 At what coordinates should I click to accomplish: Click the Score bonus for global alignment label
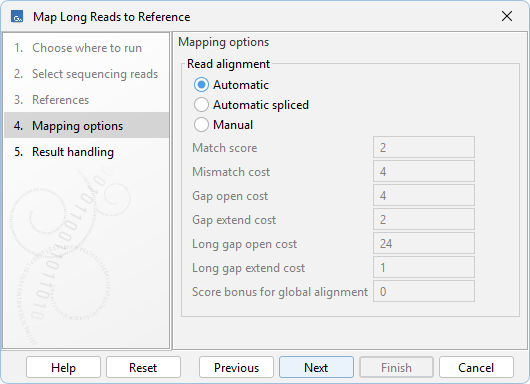tap(280, 292)
